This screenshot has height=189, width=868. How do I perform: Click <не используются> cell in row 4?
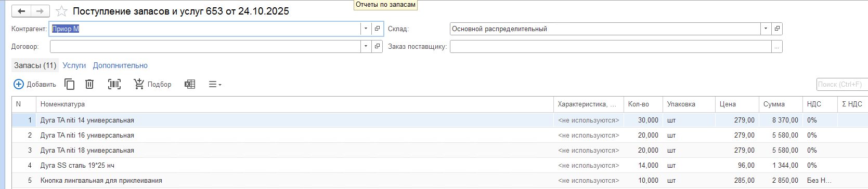pos(589,165)
